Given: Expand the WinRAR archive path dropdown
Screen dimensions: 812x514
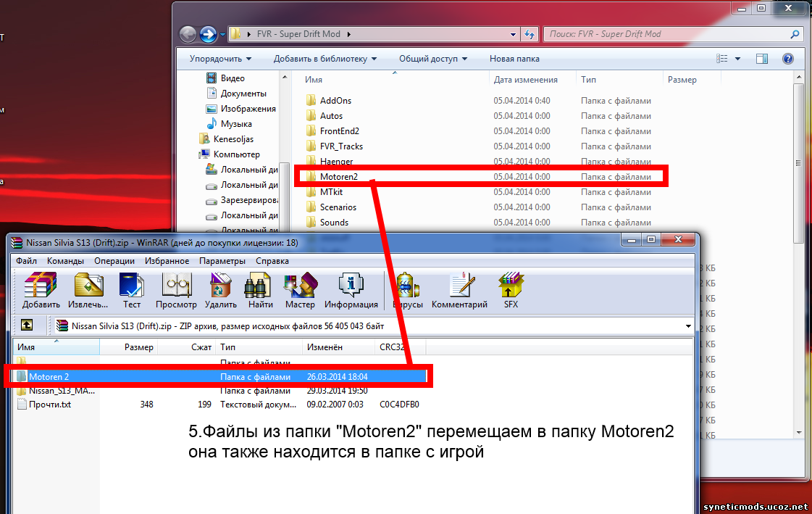Looking at the screenshot, I should pyautogui.click(x=687, y=326).
